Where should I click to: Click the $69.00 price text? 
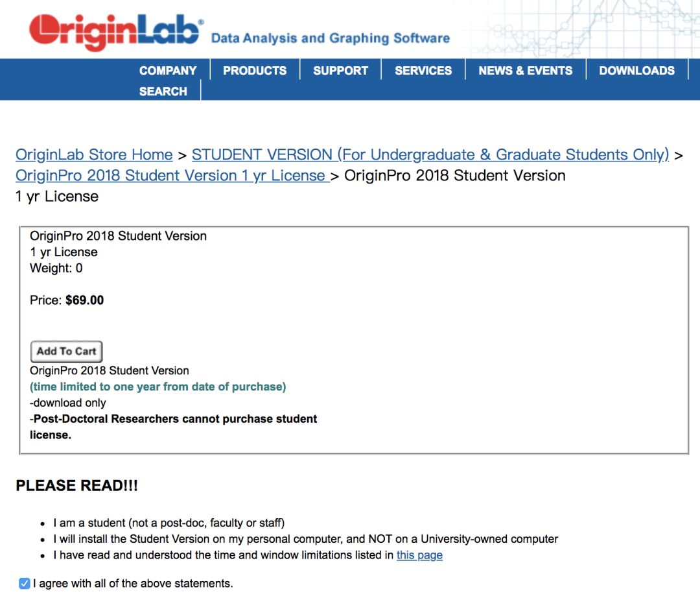click(85, 300)
